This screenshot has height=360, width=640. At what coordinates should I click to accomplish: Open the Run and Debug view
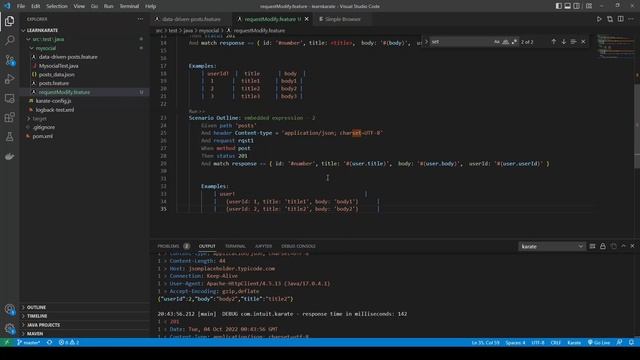tap(9, 79)
